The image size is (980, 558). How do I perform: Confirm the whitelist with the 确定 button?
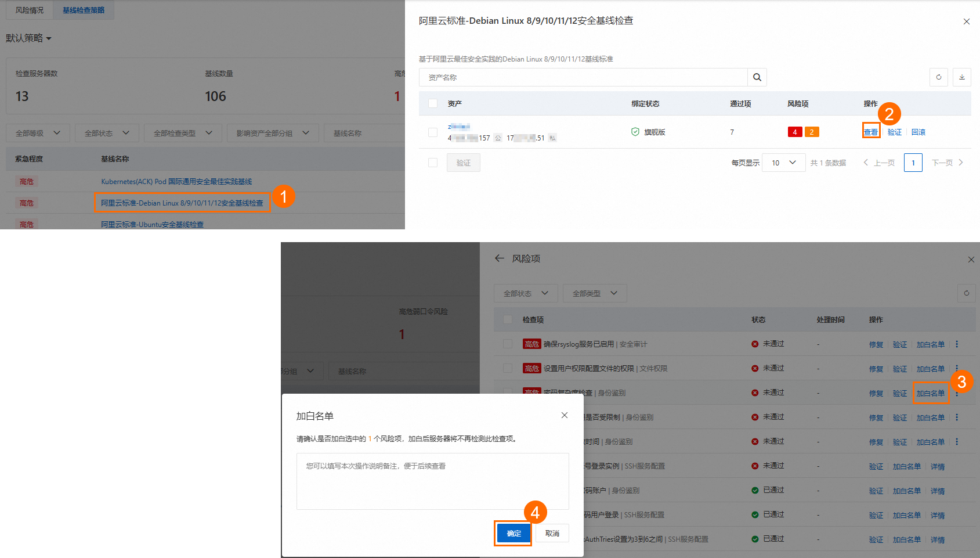point(513,534)
